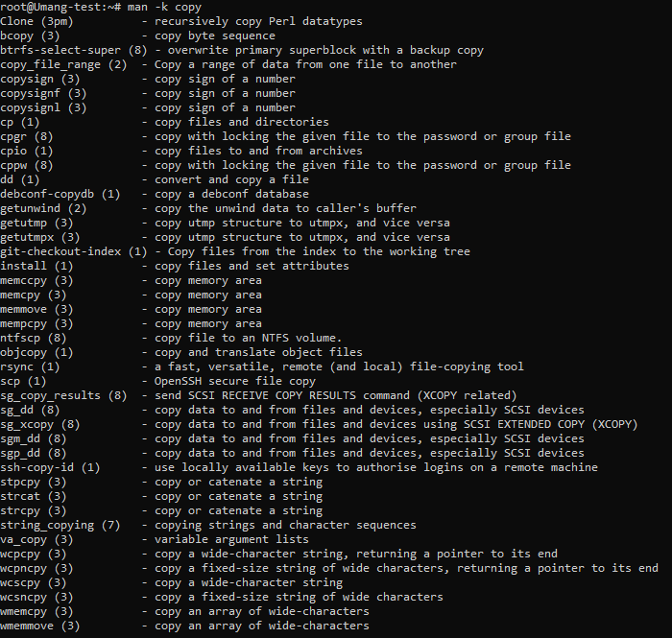Click the 'objcopy (1)' entry name
672x638 pixels.
(37, 352)
